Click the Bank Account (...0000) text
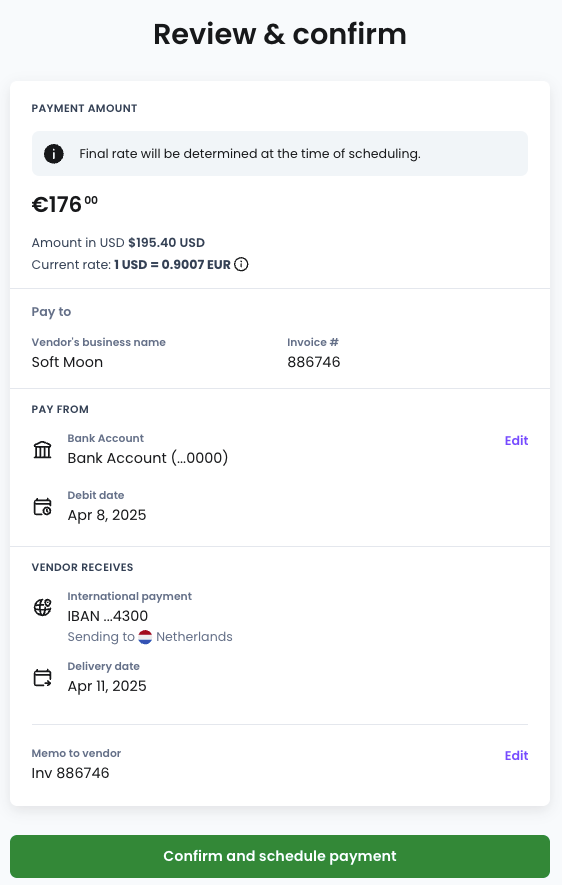The image size is (562, 885). coord(148,458)
